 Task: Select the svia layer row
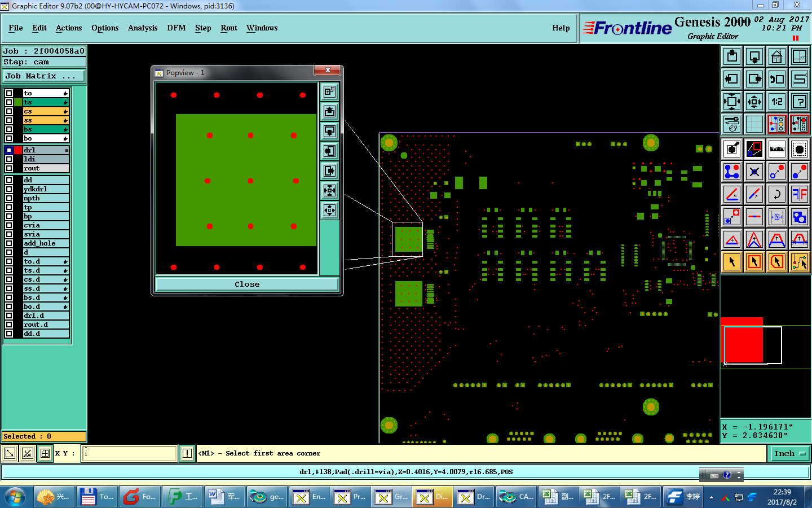coord(46,234)
